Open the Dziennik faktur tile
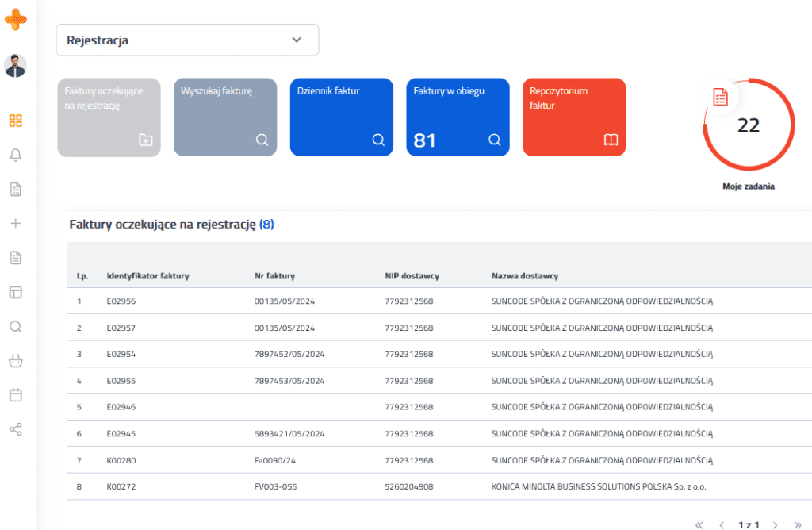812x530 pixels. click(x=342, y=117)
